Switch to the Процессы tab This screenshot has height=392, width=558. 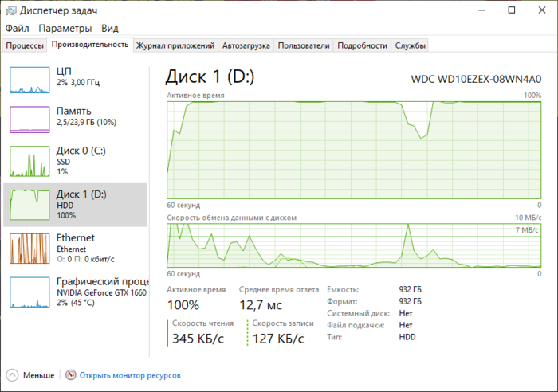tap(25, 45)
